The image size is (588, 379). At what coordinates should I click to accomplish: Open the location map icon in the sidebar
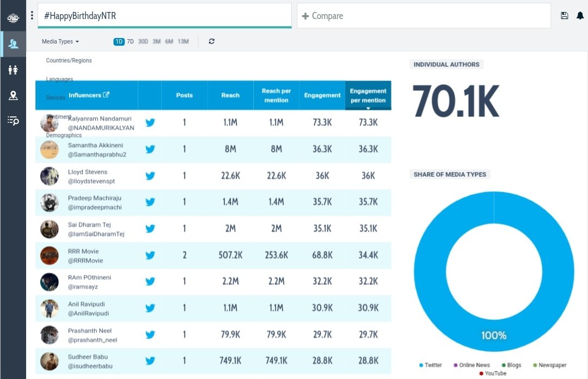pos(13,96)
